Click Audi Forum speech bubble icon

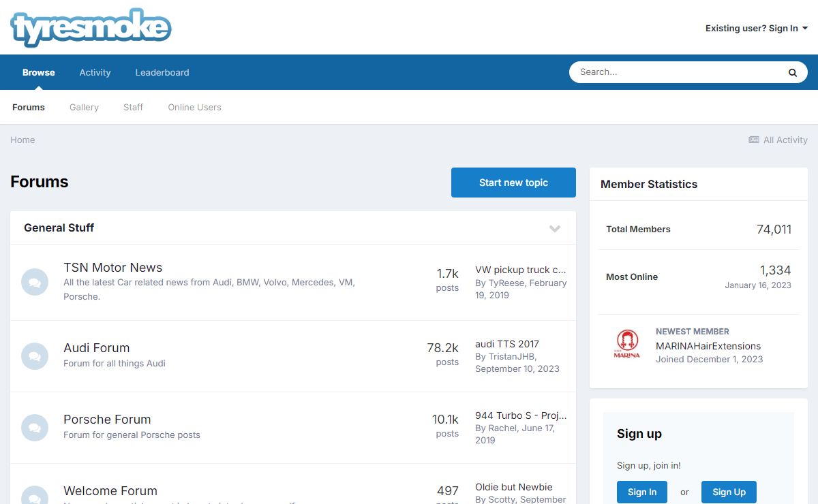pyautogui.click(x=35, y=356)
